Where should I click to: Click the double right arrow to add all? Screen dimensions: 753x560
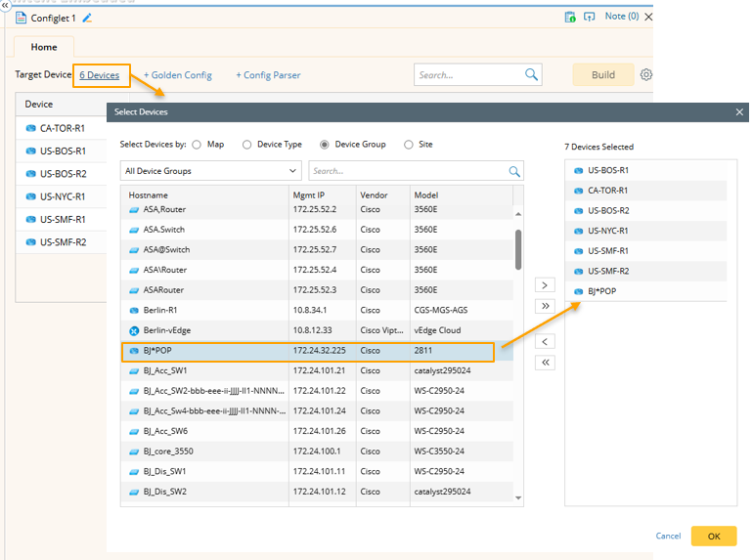[546, 306]
